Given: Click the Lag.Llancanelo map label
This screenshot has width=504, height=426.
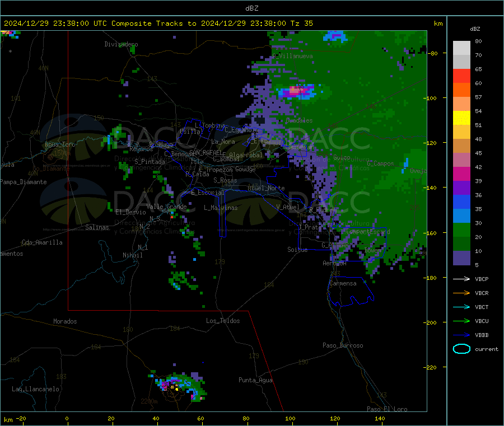Looking at the screenshot, I should click(x=36, y=389).
